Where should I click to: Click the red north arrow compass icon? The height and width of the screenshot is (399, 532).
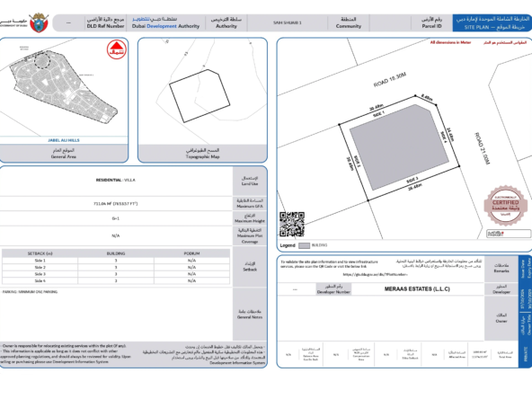117,49
